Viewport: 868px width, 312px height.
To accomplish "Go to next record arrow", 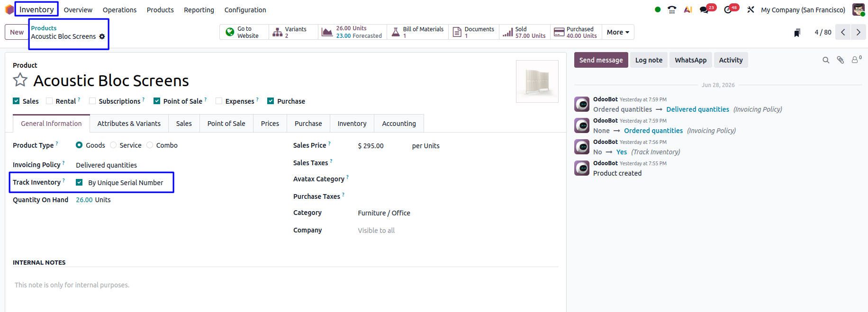I will tap(858, 32).
